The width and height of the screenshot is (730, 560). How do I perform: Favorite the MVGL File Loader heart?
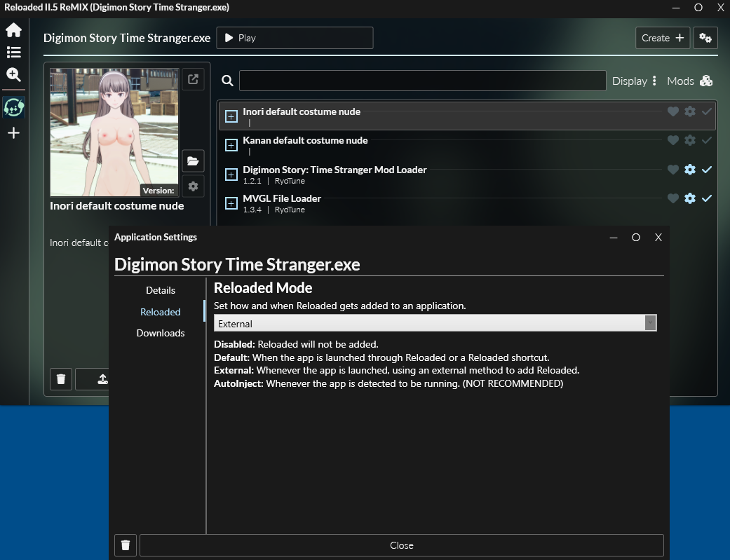pyautogui.click(x=672, y=198)
